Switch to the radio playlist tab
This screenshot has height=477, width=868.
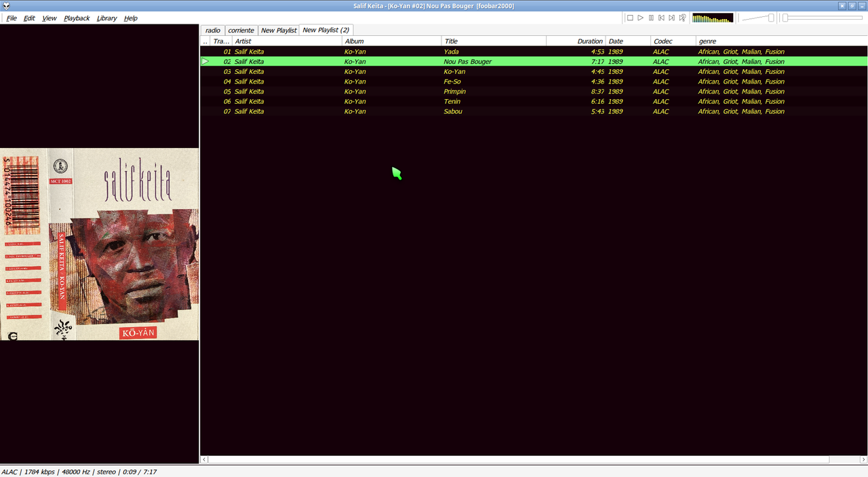click(x=213, y=30)
